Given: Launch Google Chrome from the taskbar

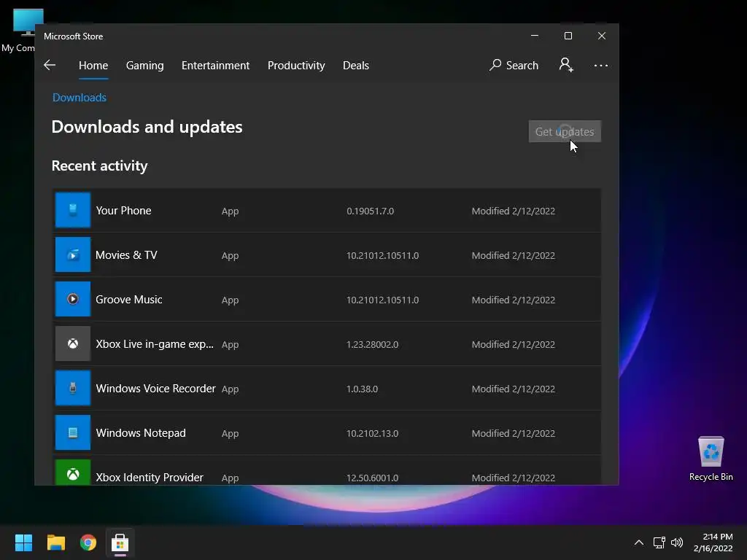Looking at the screenshot, I should point(88,542).
